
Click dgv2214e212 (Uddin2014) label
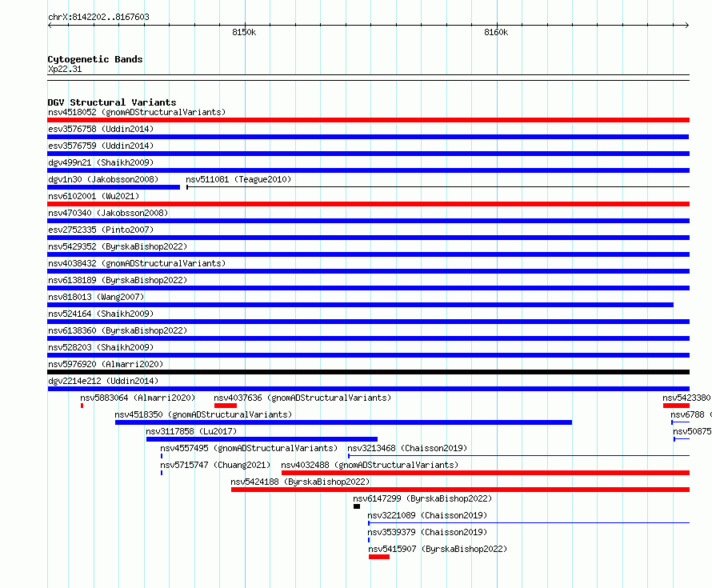[103, 381]
